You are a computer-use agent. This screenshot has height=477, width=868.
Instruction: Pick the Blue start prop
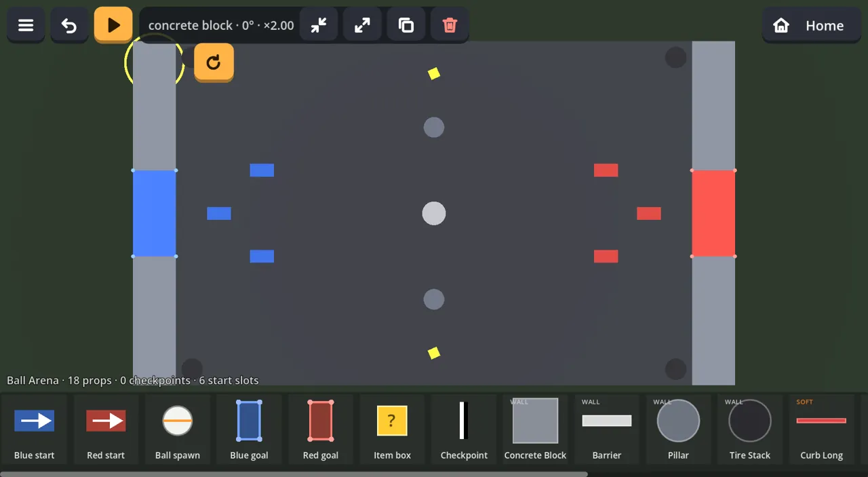click(35, 429)
